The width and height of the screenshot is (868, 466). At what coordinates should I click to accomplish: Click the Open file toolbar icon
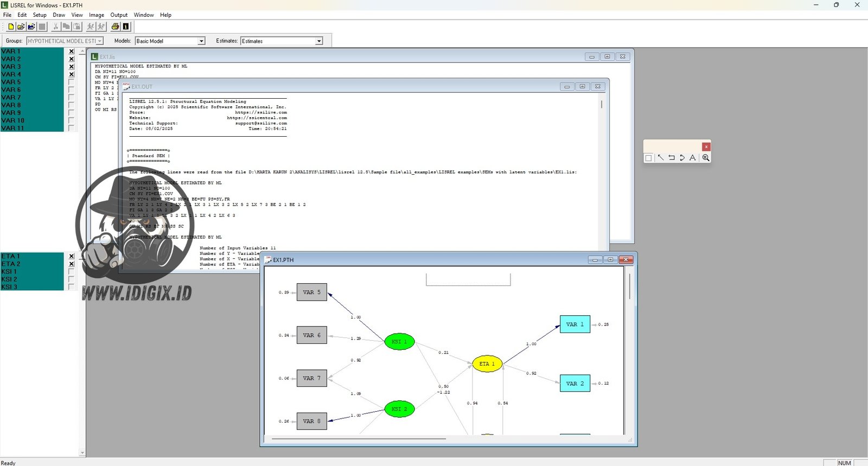pos(21,27)
